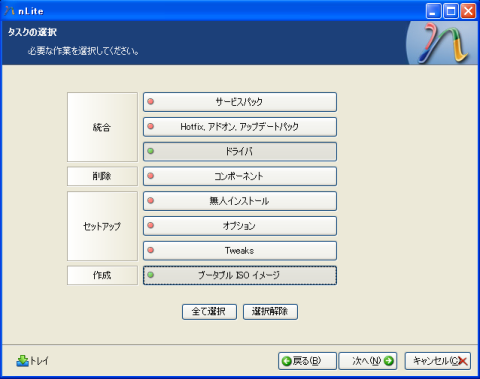Go back with 戻る(B) button
Image resolution: width=480 pixels, height=379 pixels.
[x=307, y=361]
